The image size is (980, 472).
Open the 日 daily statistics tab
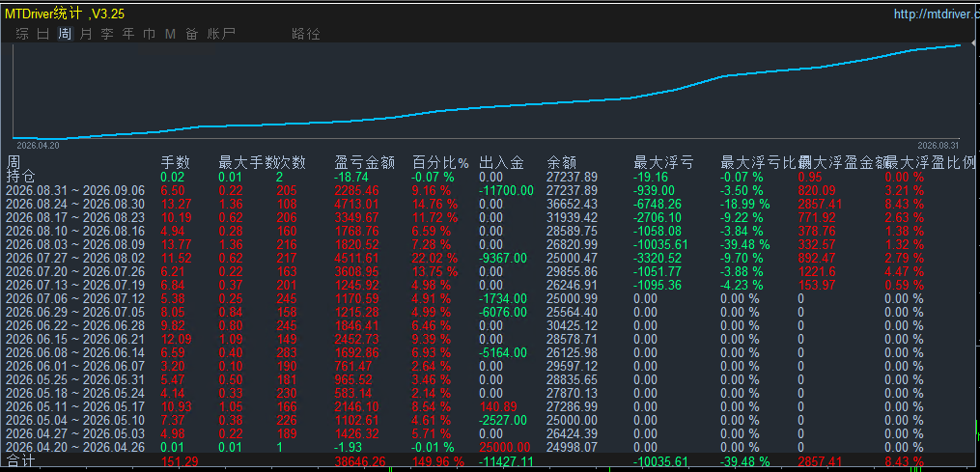(x=43, y=34)
